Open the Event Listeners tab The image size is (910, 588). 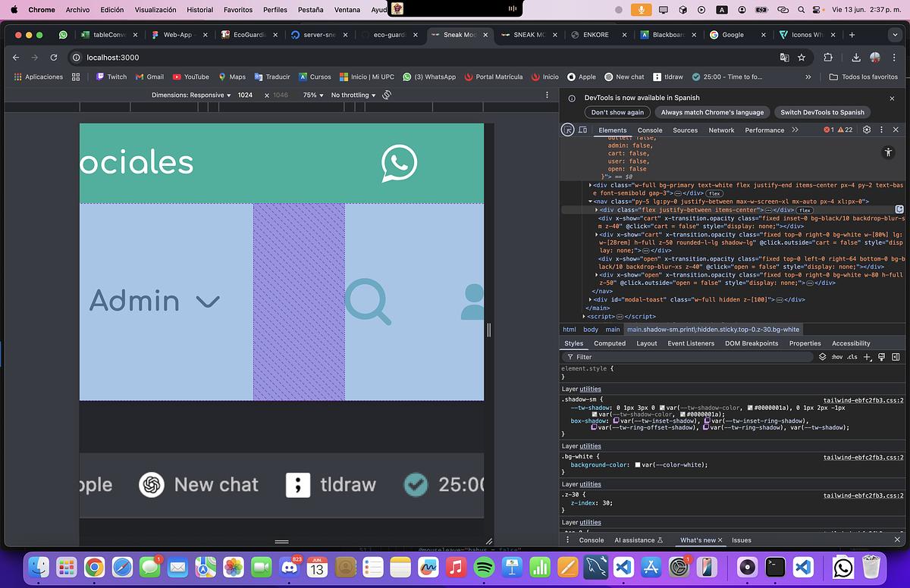tap(691, 343)
